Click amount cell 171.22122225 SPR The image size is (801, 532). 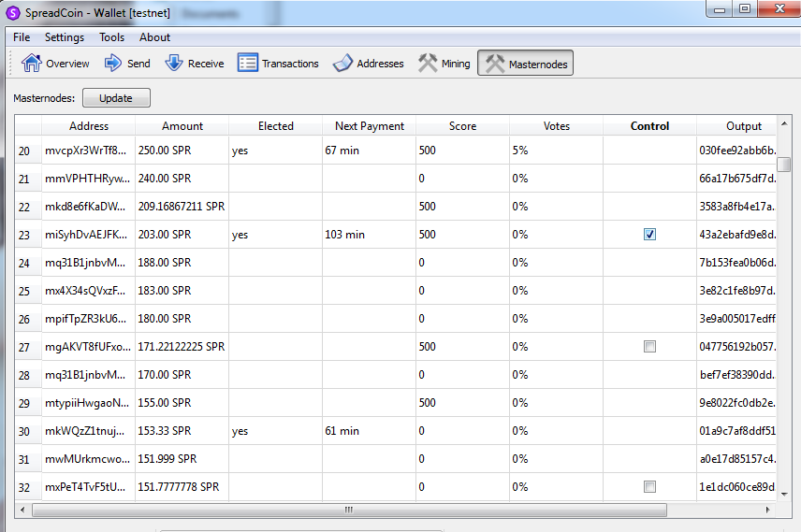(182, 347)
